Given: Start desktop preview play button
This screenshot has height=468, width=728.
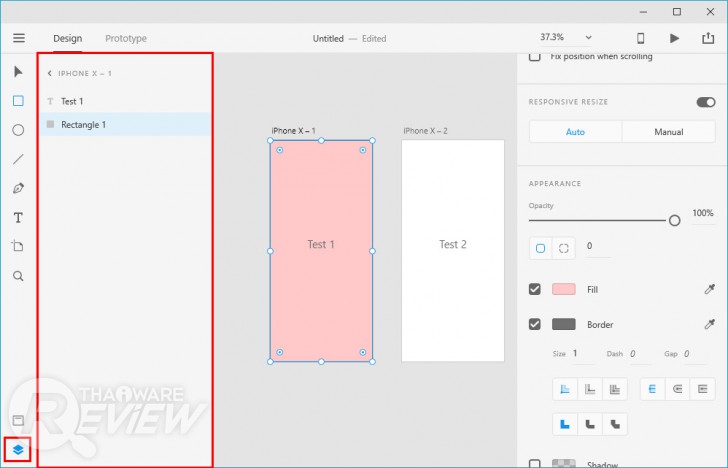Looking at the screenshot, I should (675, 38).
